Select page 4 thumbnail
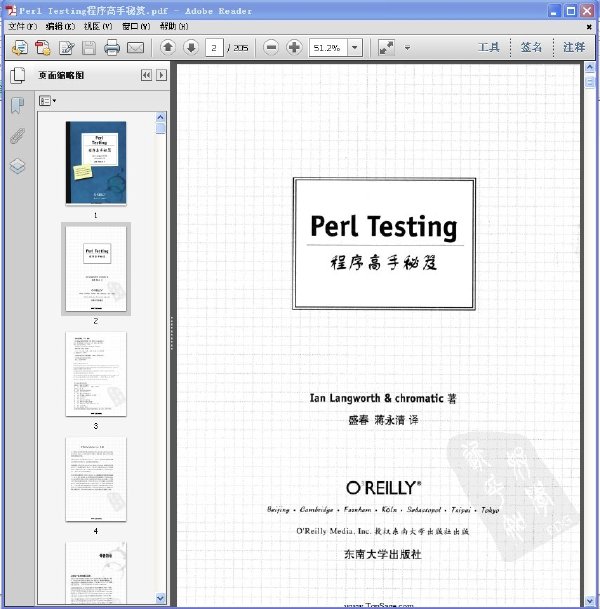The height and width of the screenshot is (609, 600). click(96, 479)
